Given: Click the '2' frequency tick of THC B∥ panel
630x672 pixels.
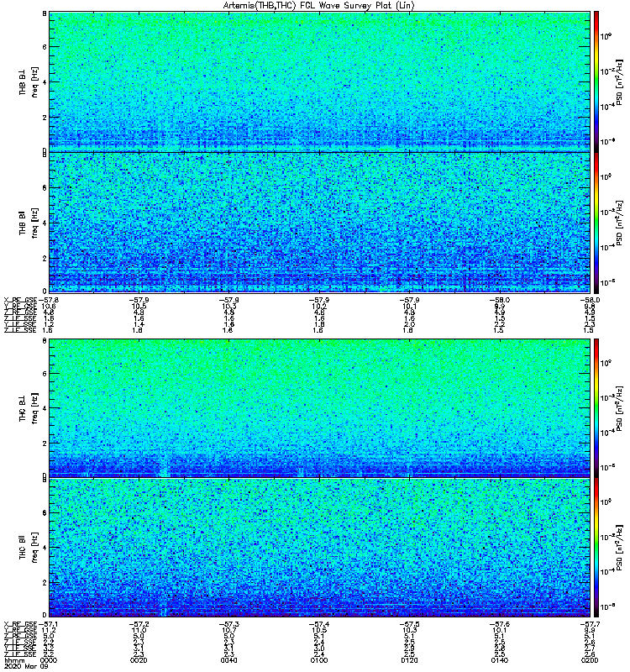Looking at the screenshot, I should point(45,582).
